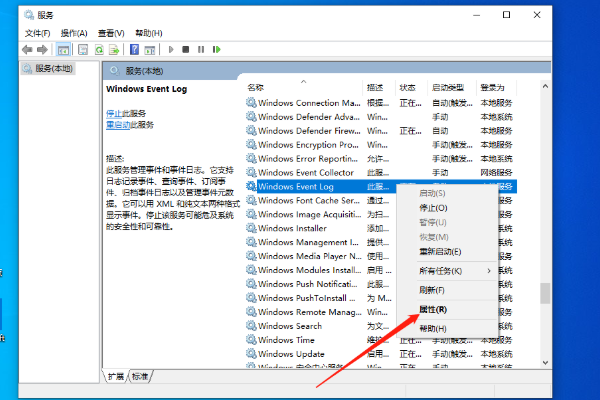Select Windows PushToInstall row
The image size is (600, 400).
click(381, 298)
